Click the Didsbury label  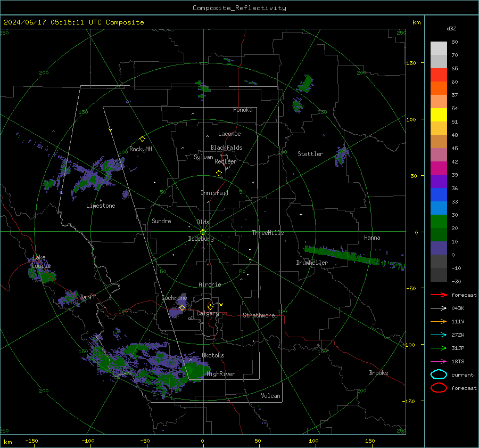[201, 239]
